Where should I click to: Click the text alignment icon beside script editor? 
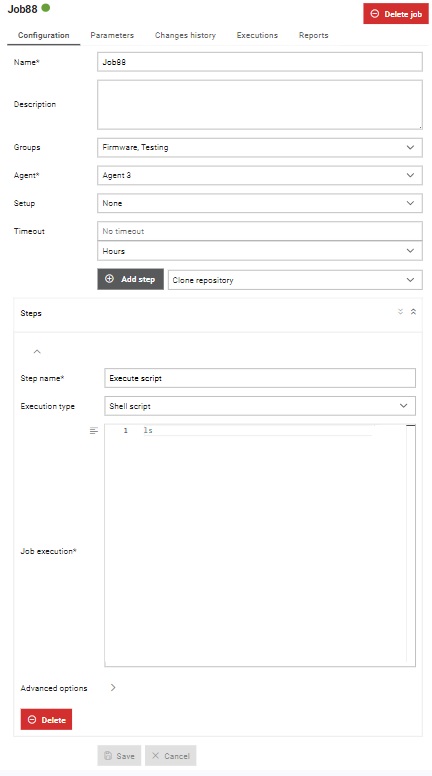tap(94, 431)
